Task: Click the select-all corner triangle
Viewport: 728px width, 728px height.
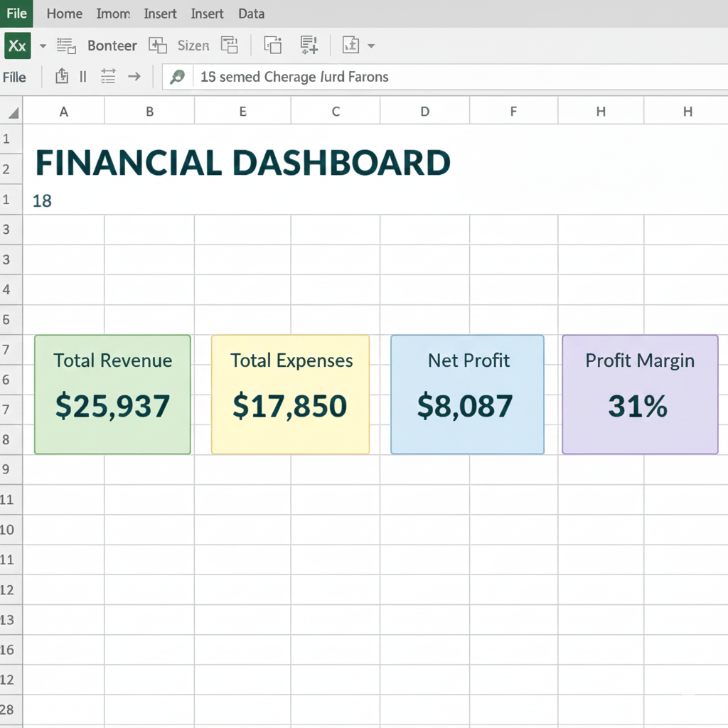Action: tap(12, 112)
